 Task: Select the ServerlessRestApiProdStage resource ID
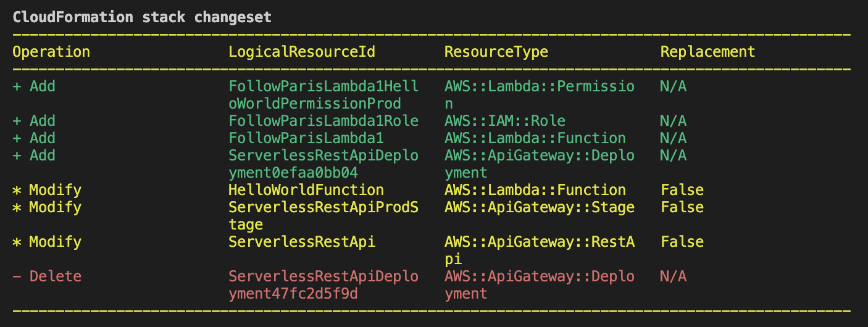323,216
